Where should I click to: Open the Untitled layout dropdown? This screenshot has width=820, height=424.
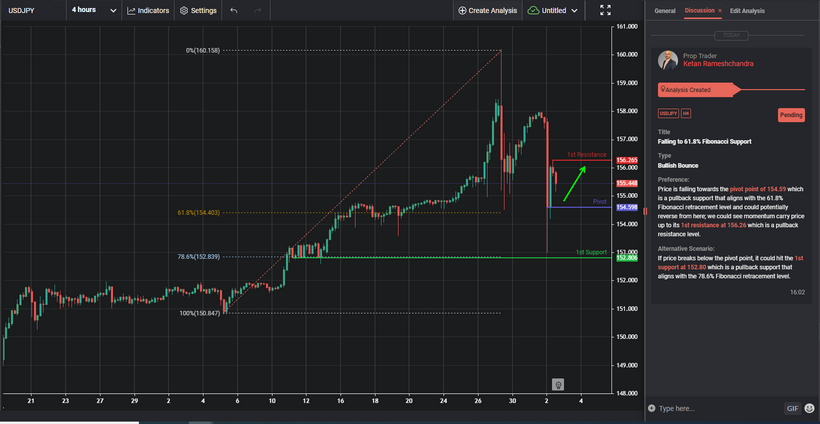pos(553,10)
